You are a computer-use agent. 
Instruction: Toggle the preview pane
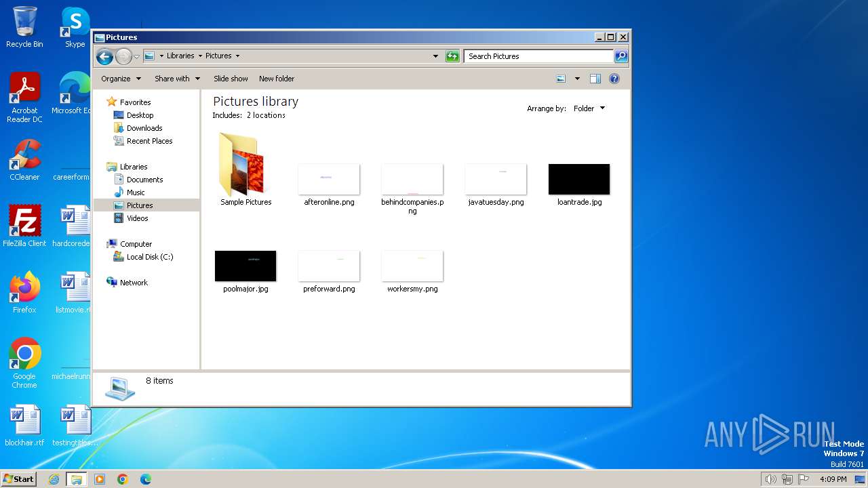595,79
